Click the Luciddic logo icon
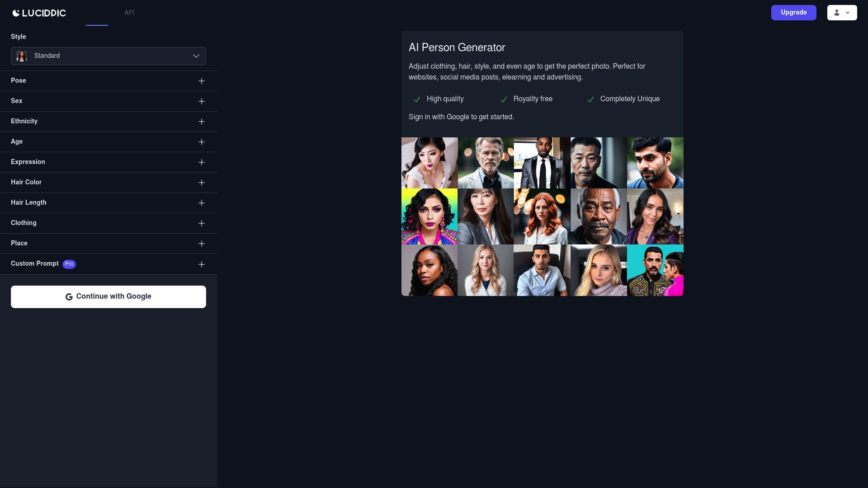This screenshot has width=868, height=488. click(16, 13)
